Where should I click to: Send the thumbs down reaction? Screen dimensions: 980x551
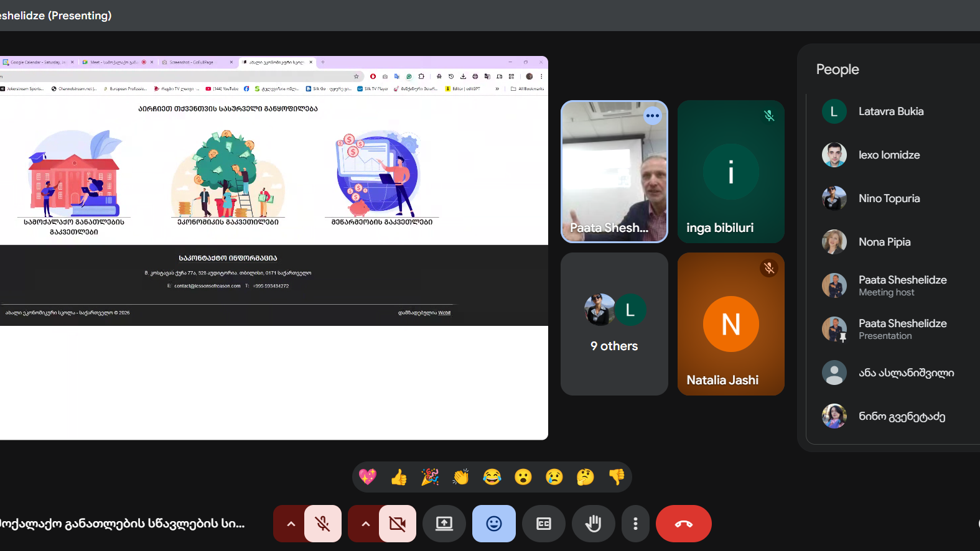click(x=617, y=477)
